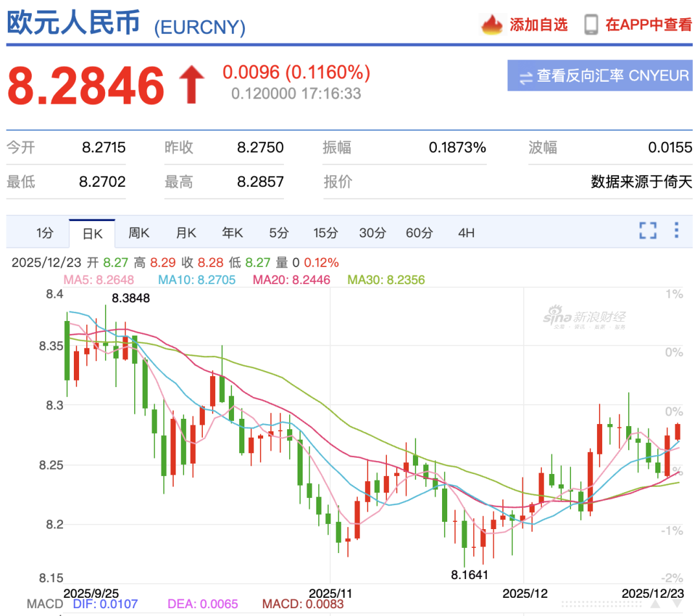Open the 30分 chart tab

click(372, 233)
